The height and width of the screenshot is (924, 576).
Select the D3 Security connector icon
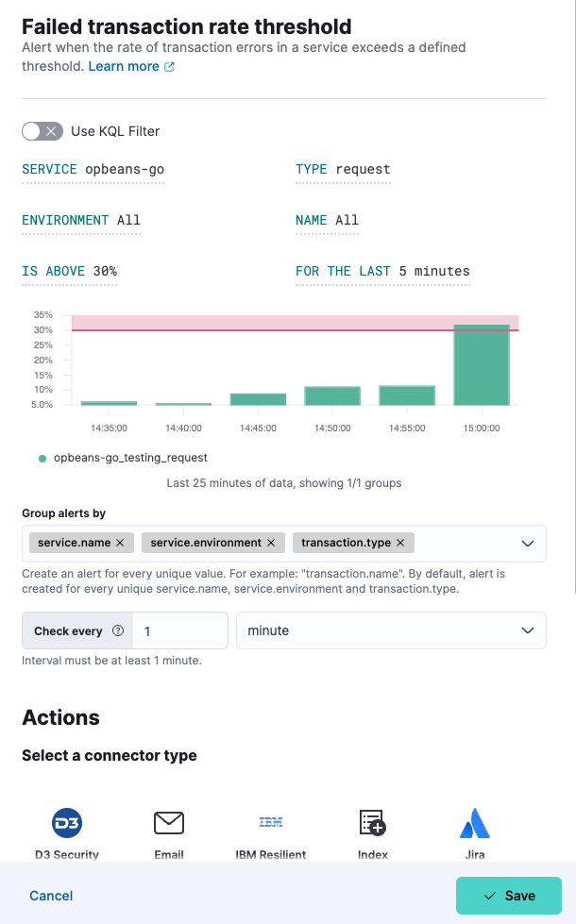click(67, 824)
